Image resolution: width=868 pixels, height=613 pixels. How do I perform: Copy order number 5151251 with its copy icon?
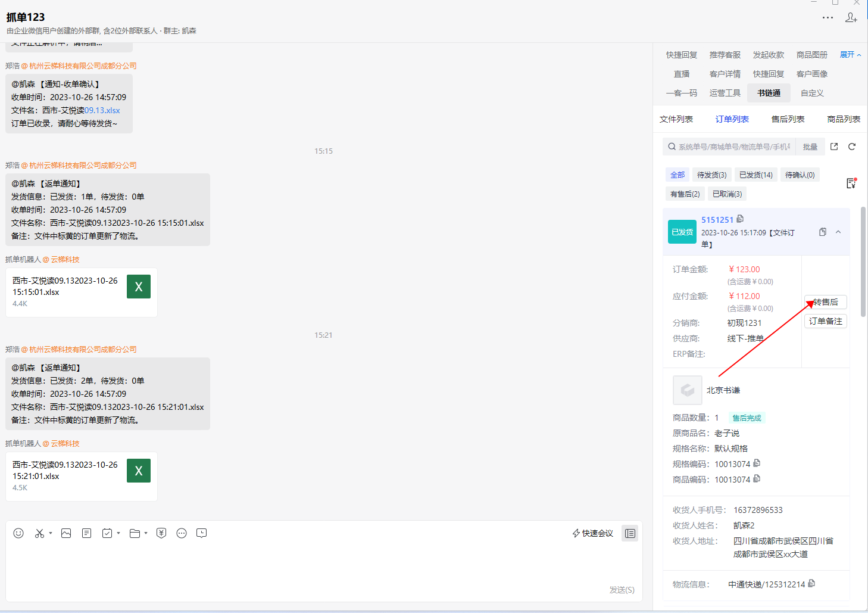(740, 219)
